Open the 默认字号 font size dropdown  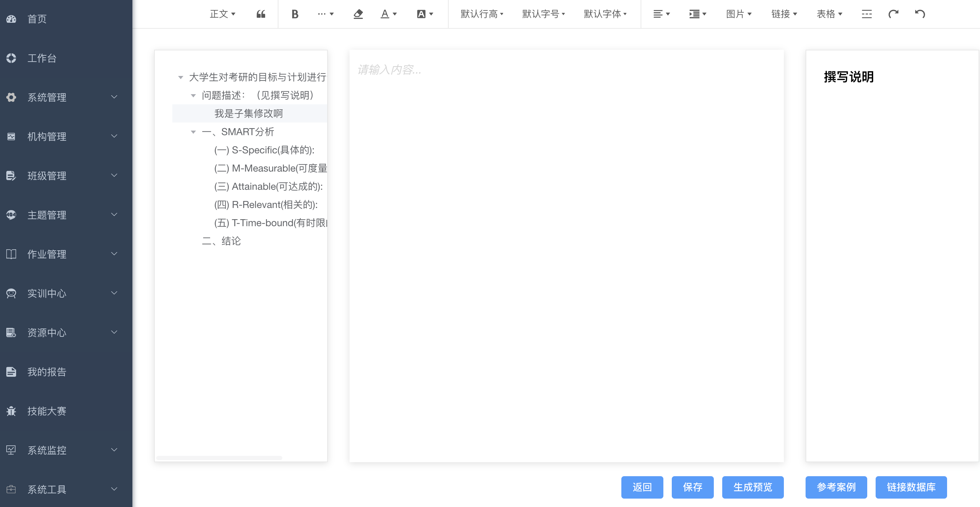543,14
